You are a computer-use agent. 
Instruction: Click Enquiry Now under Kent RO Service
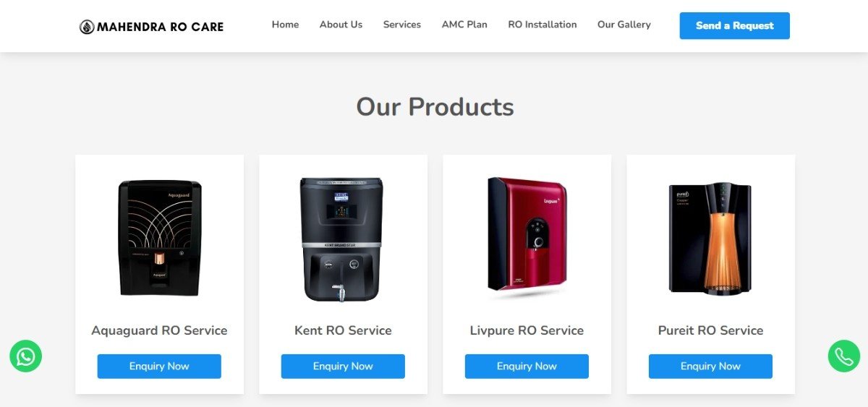pyautogui.click(x=343, y=367)
